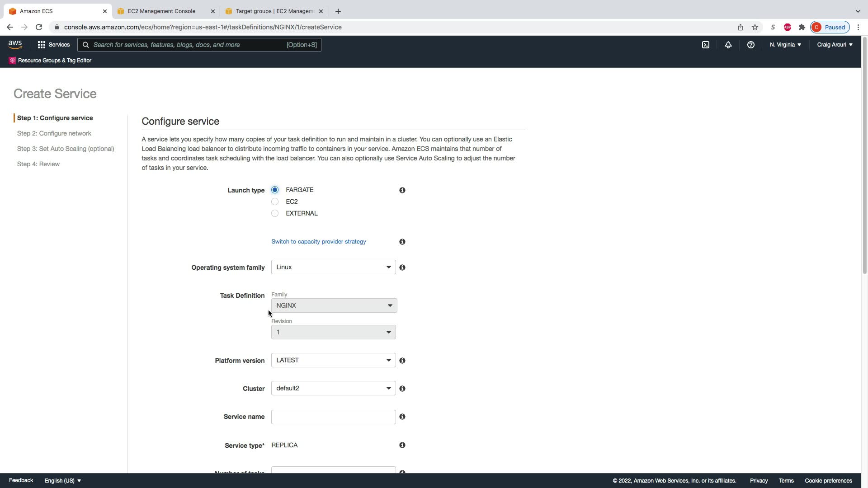Bookmark page with the star icon
Screen dimensions: 868x488
pos(755,27)
